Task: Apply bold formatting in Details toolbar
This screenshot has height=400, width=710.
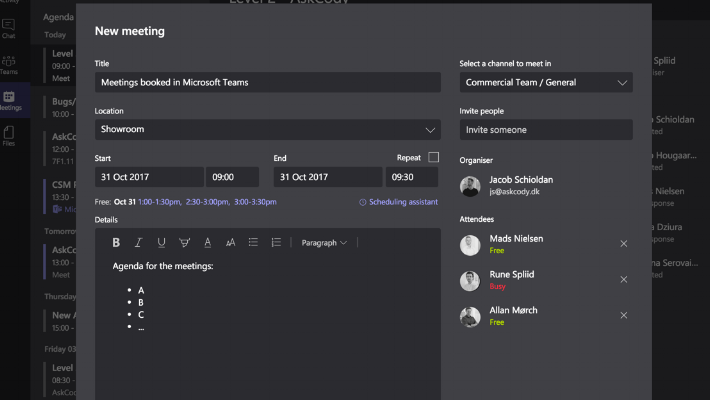Action: coord(116,243)
